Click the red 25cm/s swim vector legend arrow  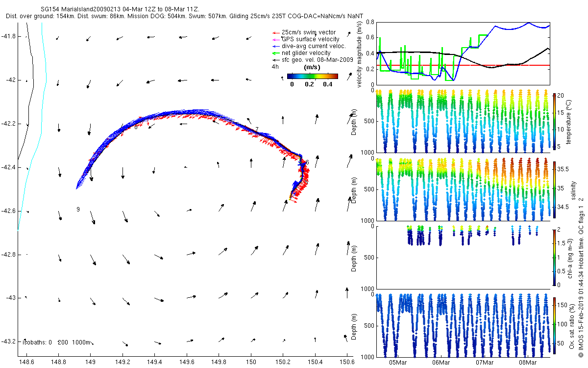click(x=276, y=32)
